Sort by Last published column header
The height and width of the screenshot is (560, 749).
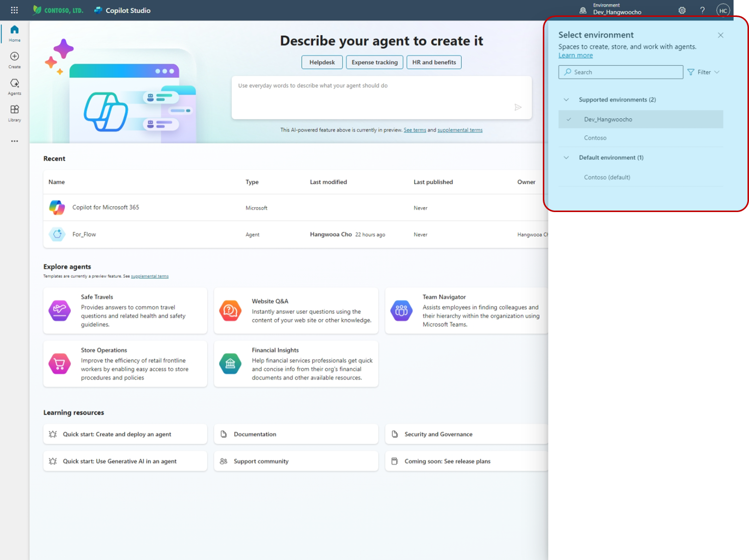[433, 182]
